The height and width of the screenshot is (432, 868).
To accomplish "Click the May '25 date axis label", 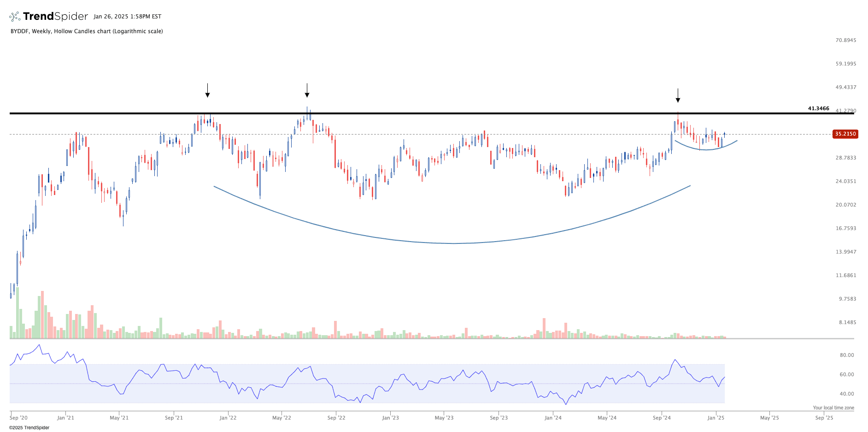I will tap(769, 418).
